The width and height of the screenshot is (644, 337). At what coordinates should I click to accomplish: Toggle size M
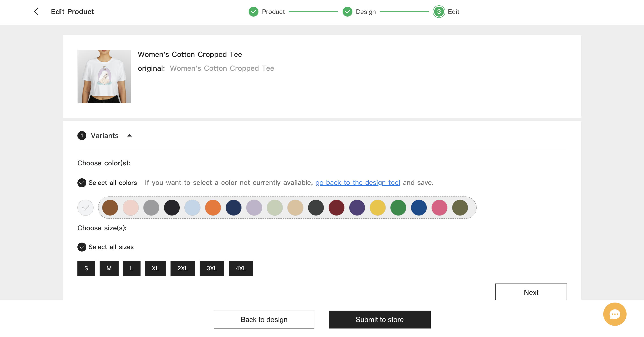tap(109, 268)
